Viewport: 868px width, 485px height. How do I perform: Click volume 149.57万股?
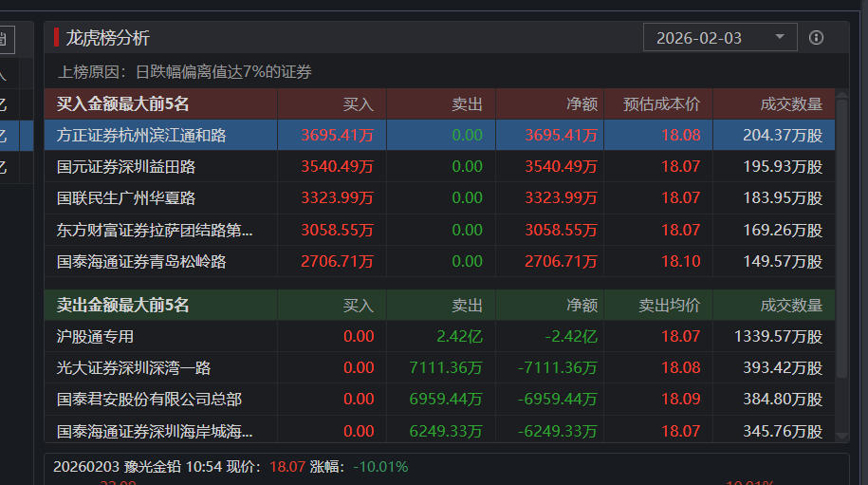[783, 261]
